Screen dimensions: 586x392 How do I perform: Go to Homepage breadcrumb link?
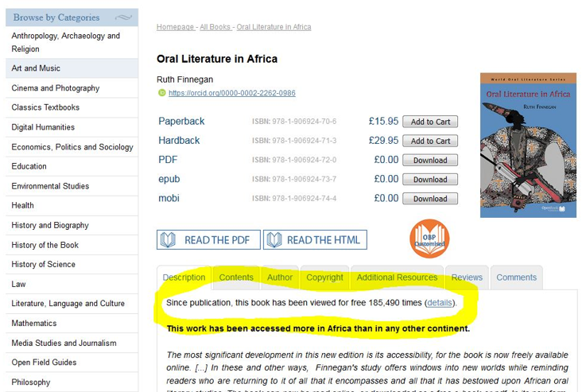point(175,27)
